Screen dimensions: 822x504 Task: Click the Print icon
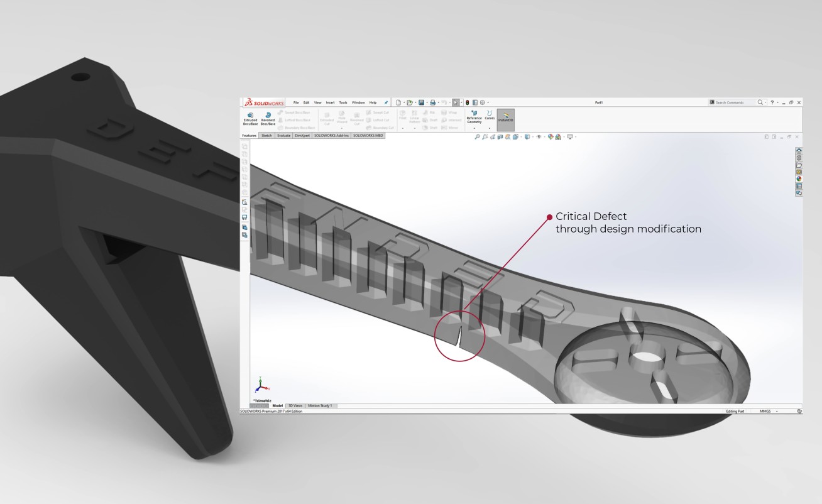click(432, 102)
